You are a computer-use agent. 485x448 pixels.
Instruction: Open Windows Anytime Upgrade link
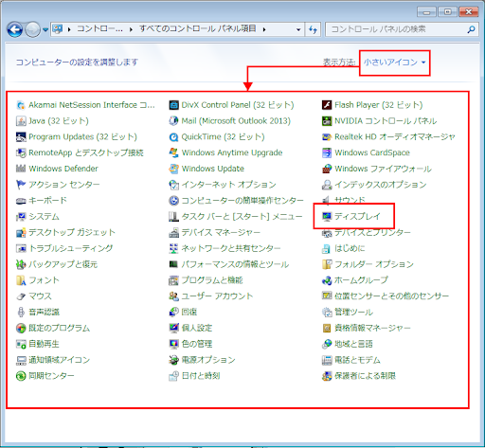coord(232,152)
